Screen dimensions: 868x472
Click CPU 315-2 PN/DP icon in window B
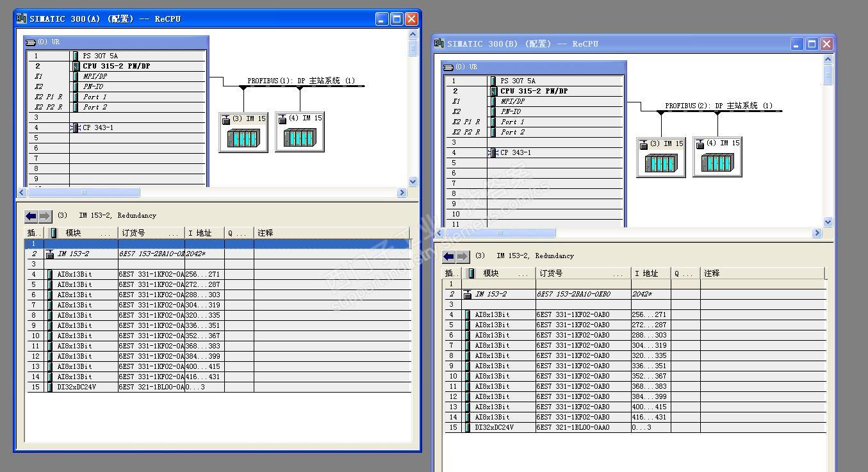[x=493, y=91]
